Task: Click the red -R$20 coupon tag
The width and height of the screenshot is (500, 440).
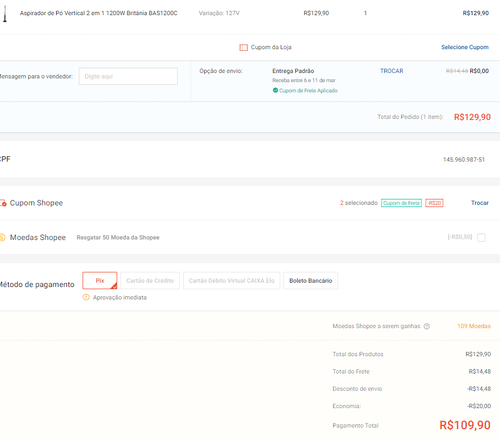Action: coord(434,203)
